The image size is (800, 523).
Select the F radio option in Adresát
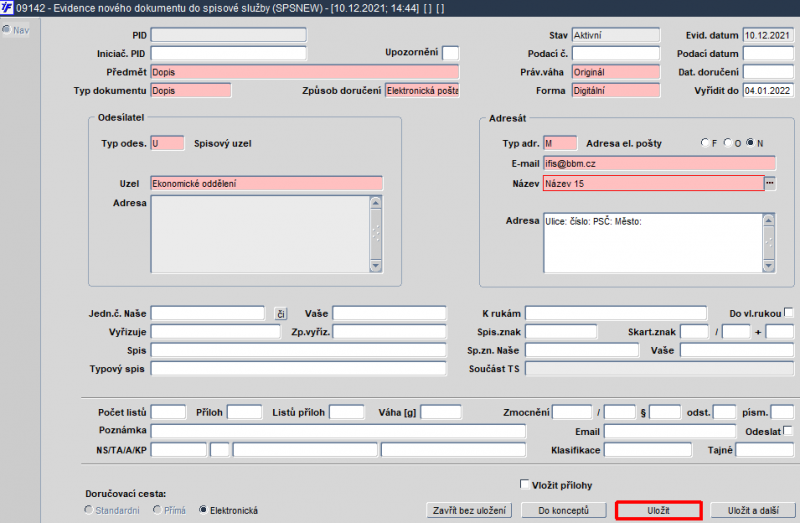(705, 143)
